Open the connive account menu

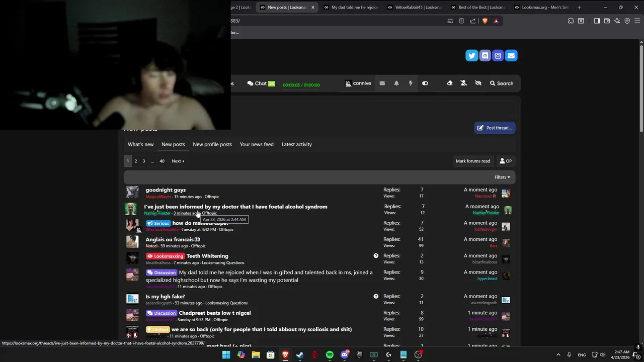(x=358, y=83)
